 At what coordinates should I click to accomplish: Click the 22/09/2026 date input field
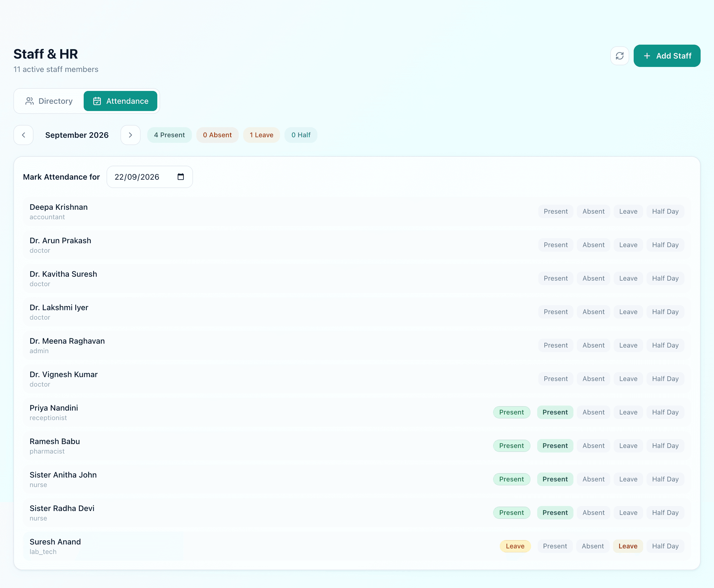(x=150, y=177)
